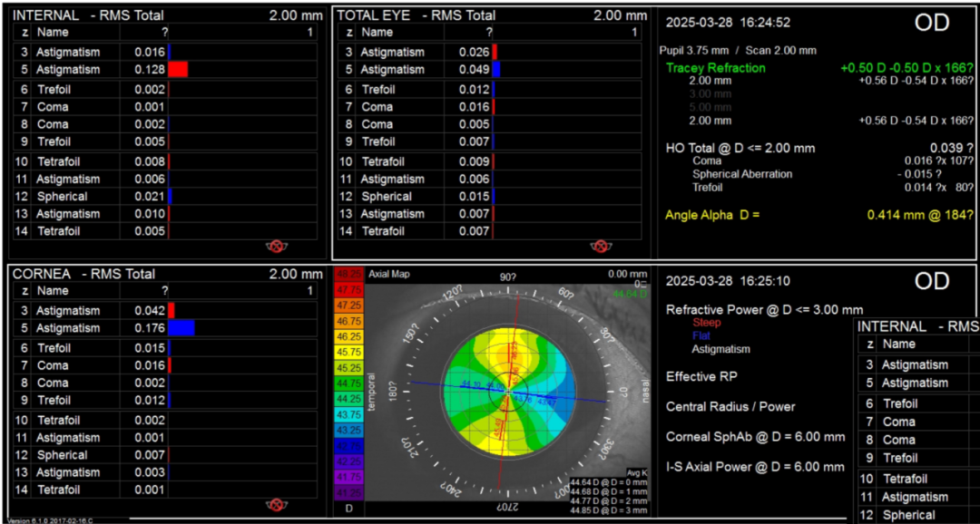
Task: Click the 0.128 Astigmatism value in INTERNAL panel
Action: (150, 69)
